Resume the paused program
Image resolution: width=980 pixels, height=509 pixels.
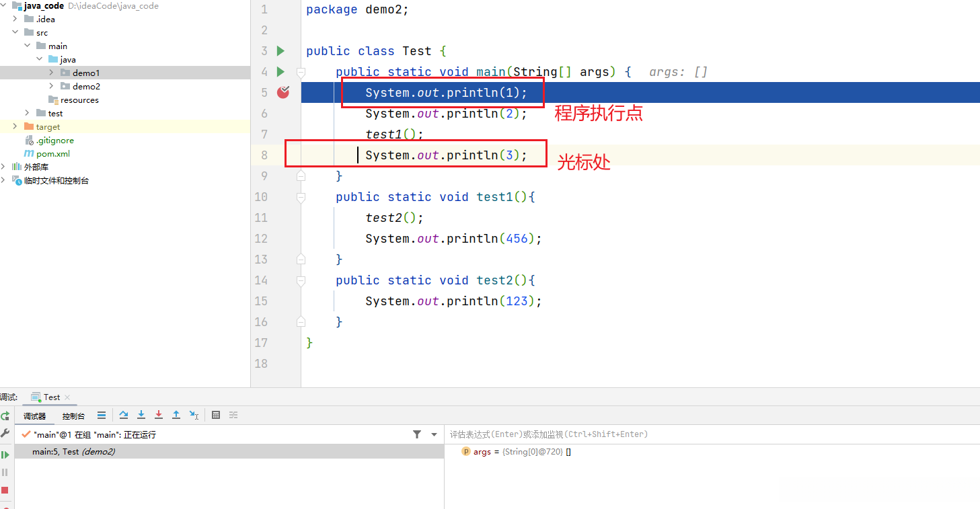point(5,455)
